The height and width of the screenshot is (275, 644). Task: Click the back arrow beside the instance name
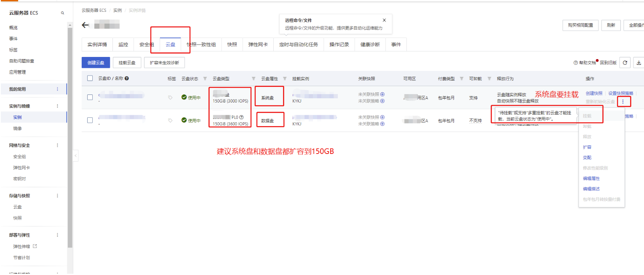pyautogui.click(x=86, y=25)
